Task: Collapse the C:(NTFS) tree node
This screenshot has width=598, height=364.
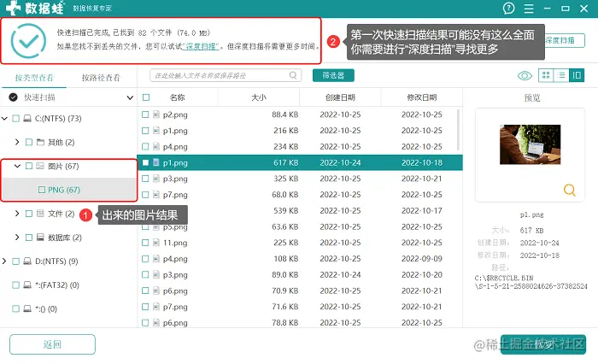Action: click(x=4, y=119)
